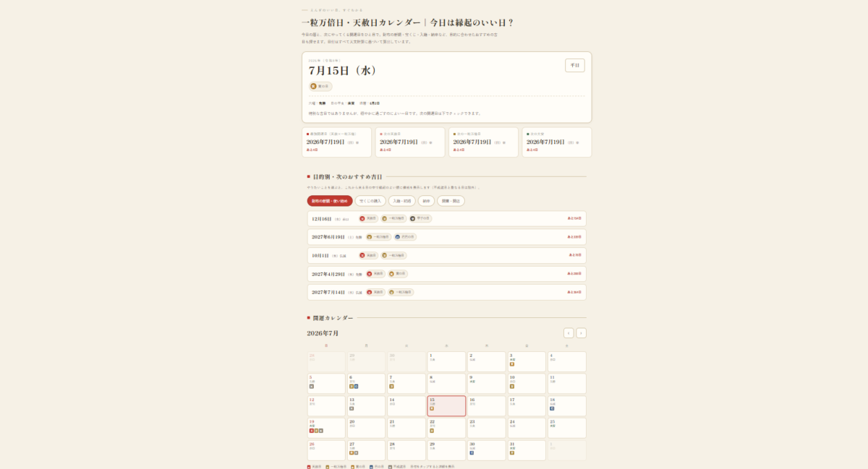Select the 宝くじの購入 purpose filter
Viewport: 868px width, 469px height.
point(370,201)
